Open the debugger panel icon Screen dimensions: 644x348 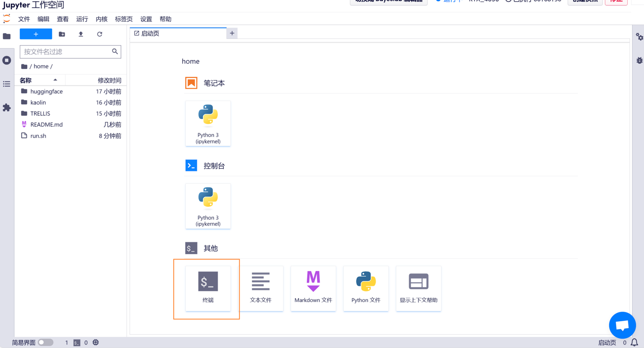tap(638, 60)
